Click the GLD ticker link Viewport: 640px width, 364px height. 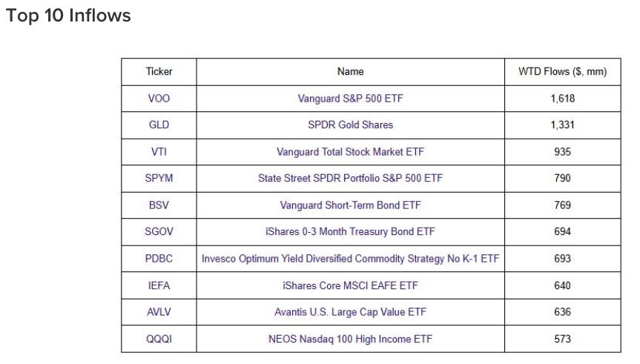[159, 125]
